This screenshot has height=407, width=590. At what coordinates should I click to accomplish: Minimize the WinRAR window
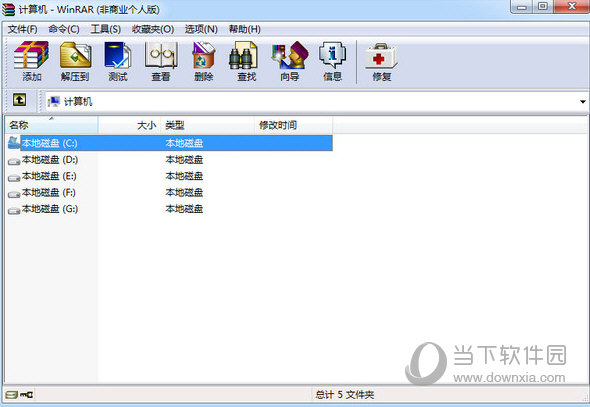(522, 6)
